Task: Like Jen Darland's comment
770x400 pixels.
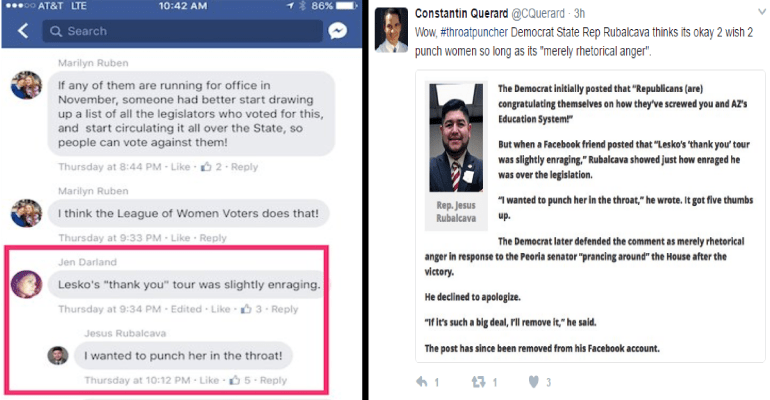Action: coord(220,309)
